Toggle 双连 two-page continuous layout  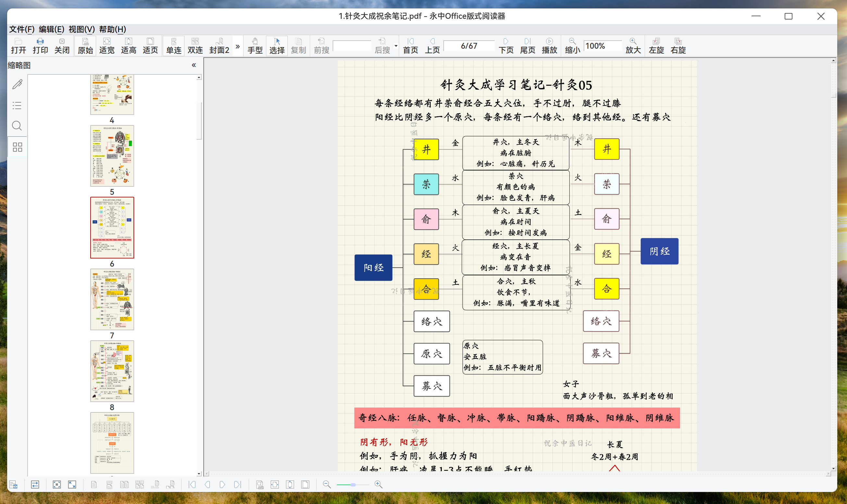pos(195,45)
